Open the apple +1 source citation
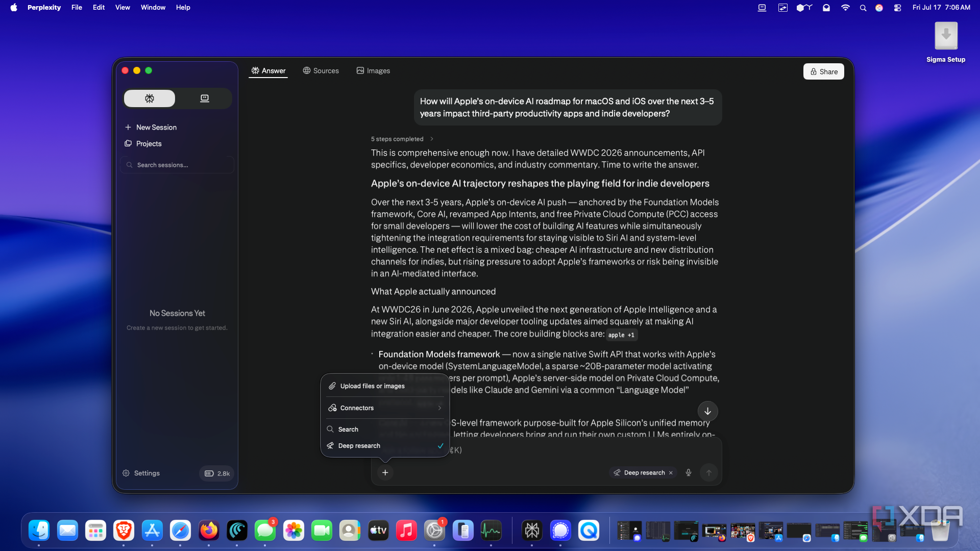 [x=621, y=335]
